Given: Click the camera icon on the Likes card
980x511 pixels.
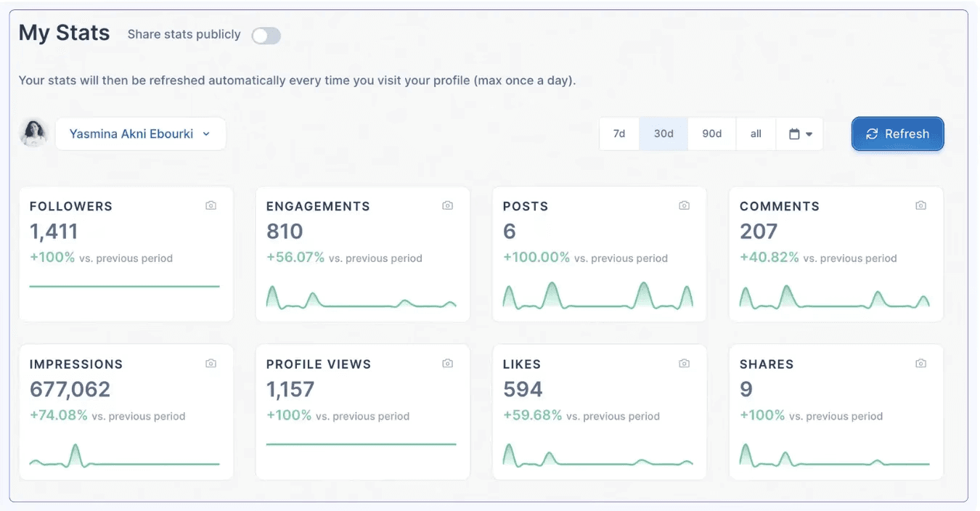Looking at the screenshot, I should [684, 363].
